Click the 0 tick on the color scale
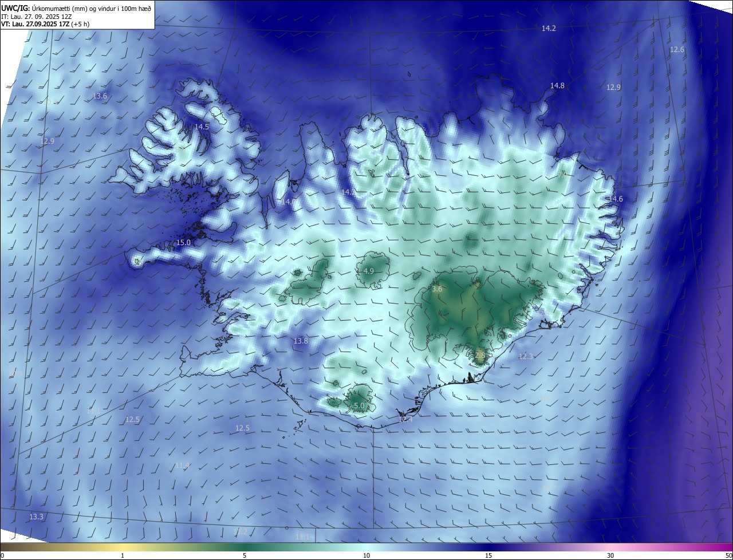The height and width of the screenshot is (560, 733). tap(2, 555)
